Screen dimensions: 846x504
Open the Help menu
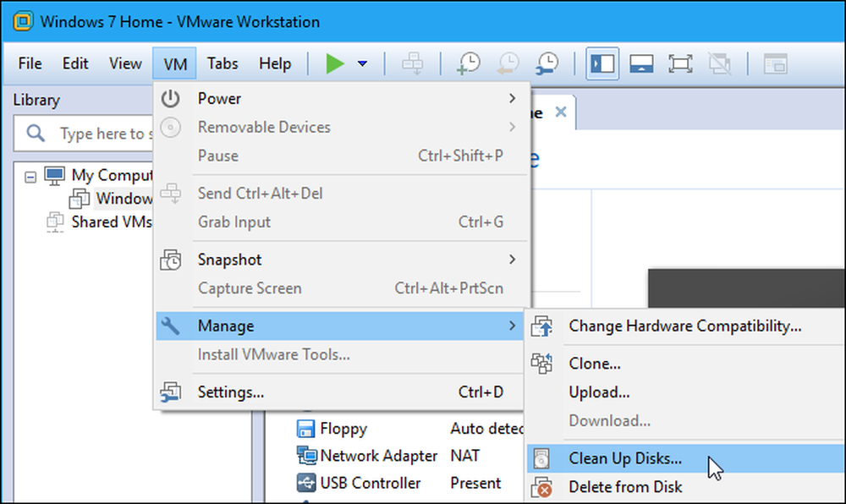coord(275,63)
